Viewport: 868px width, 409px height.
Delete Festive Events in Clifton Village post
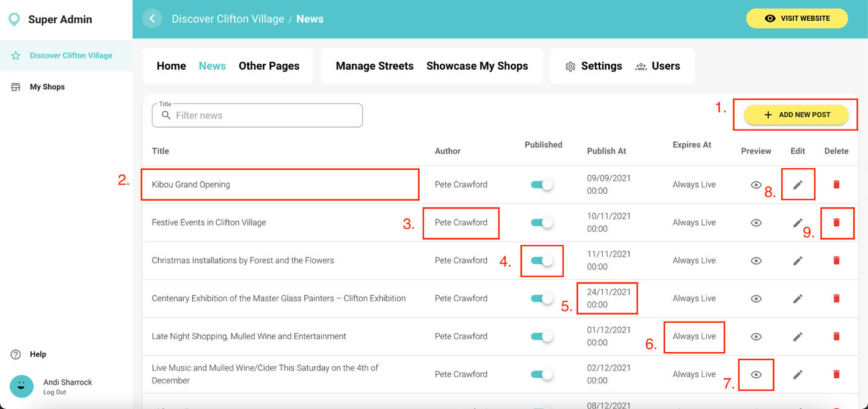[836, 223]
